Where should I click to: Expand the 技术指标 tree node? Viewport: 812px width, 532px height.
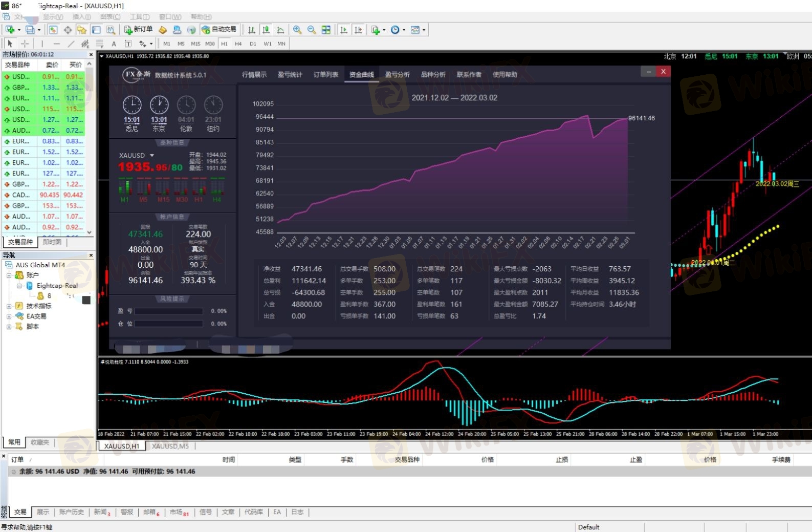[x=9, y=306]
